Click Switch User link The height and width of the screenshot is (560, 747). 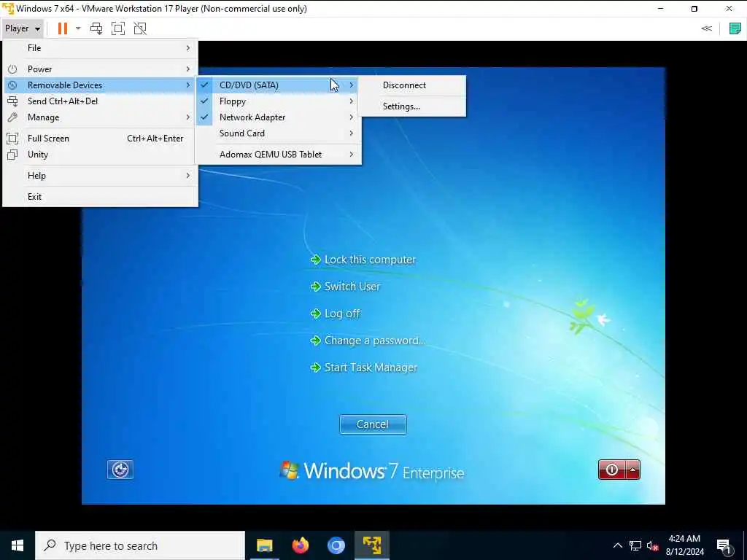(x=345, y=286)
